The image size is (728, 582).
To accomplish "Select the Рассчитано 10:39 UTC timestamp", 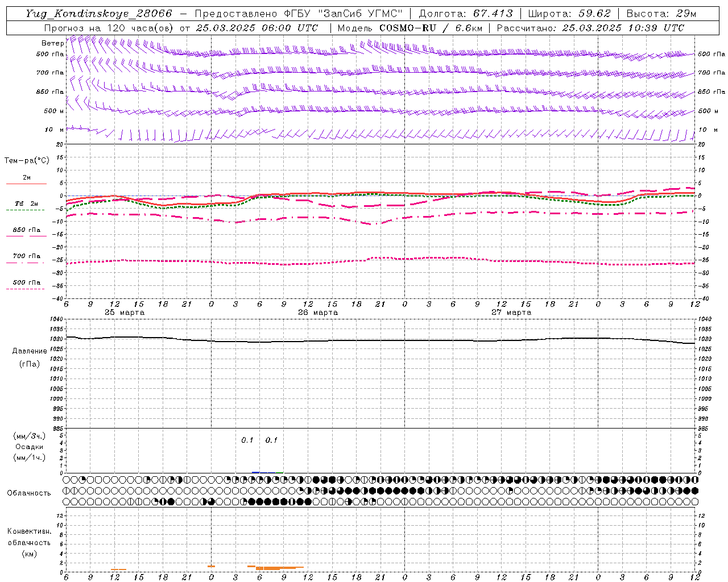I will coord(590,28).
